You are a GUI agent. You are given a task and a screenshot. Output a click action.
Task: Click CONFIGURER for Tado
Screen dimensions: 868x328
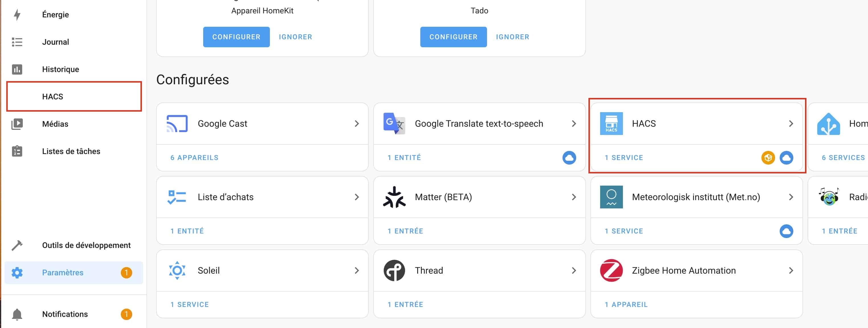pyautogui.click(x=453, y=37)
